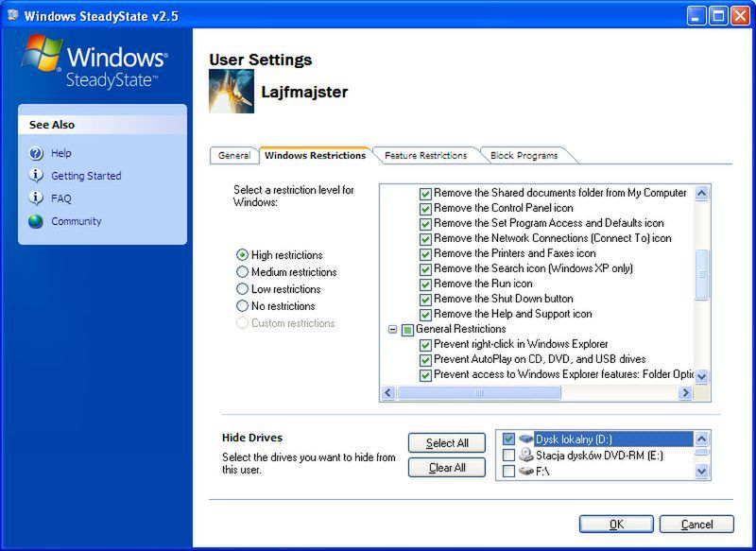The image size is (756, 551).
Task: Click drives list scroll down arrow
Action: click(702, 471)
